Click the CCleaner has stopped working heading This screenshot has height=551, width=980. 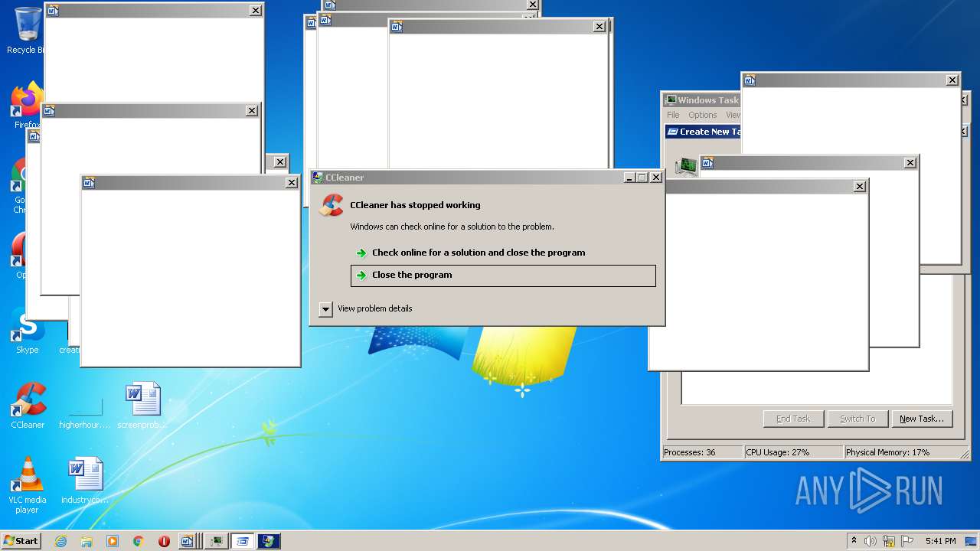[415, 205]
